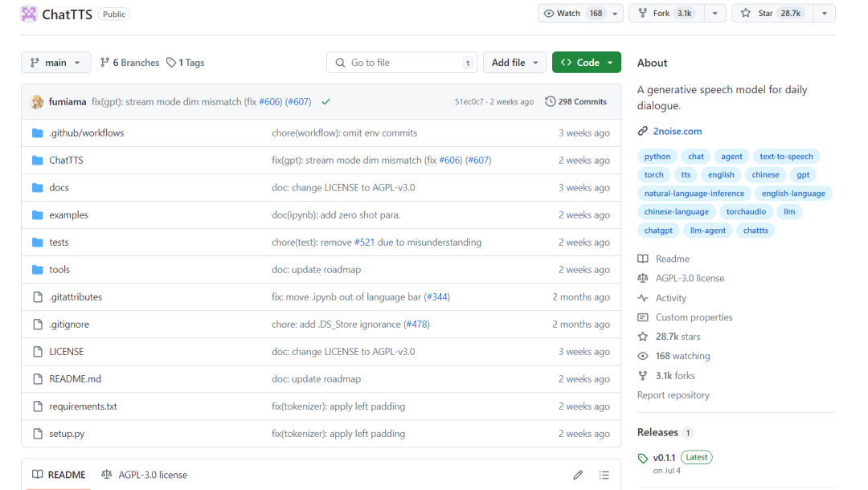Expand the Star lists dropdown arrow
Screen dimensions: 868x490
pos(825,14)
